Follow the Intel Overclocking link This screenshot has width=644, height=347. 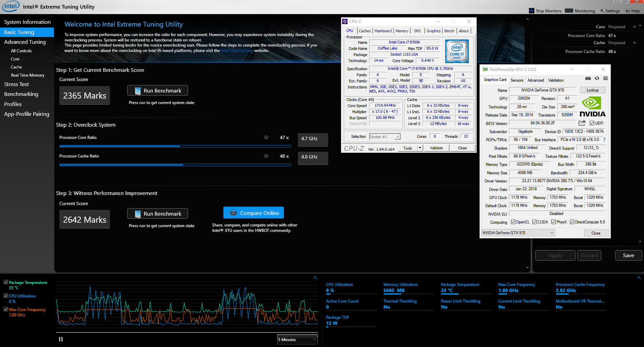pos(237,51)
